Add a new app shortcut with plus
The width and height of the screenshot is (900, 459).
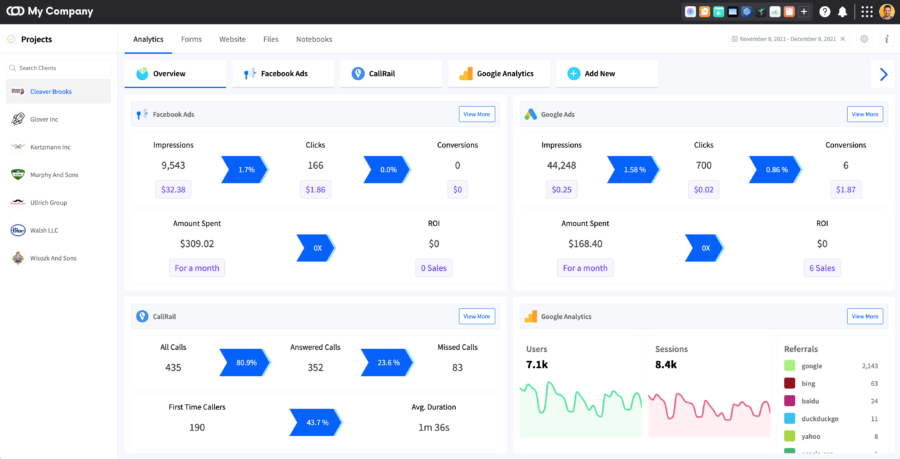pos(804,11)
